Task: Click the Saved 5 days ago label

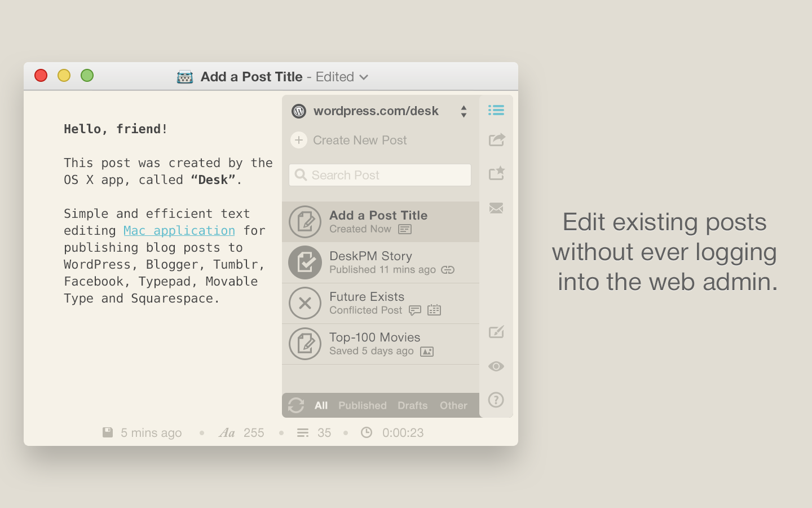Action: pos(372,351)
